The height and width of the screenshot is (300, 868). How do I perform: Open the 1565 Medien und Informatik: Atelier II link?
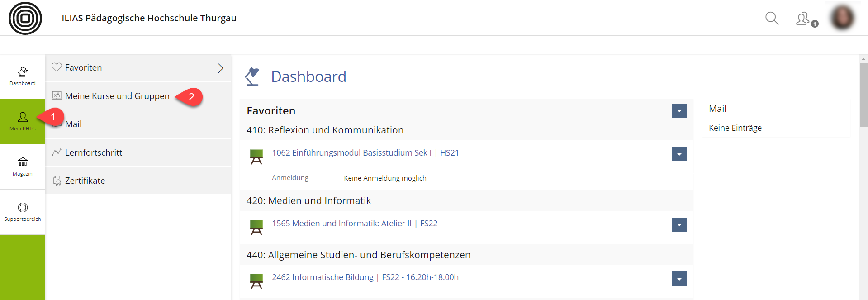click(354, 223)
